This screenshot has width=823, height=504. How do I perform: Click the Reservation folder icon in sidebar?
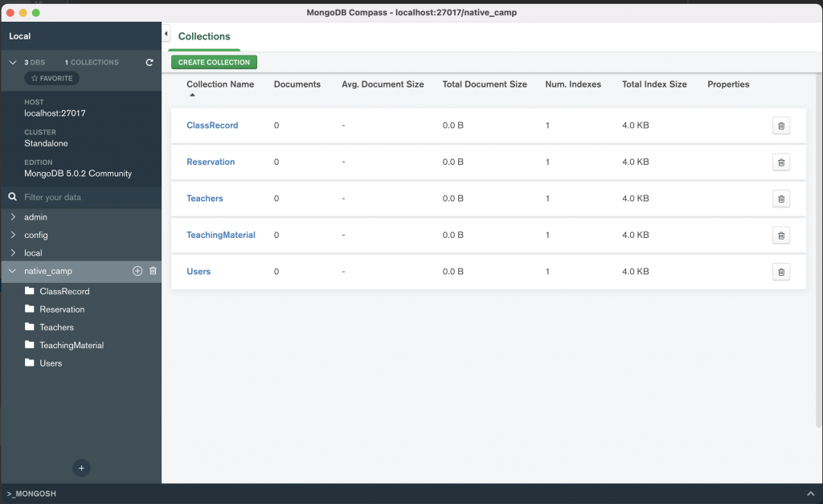(x=30, y=309)
